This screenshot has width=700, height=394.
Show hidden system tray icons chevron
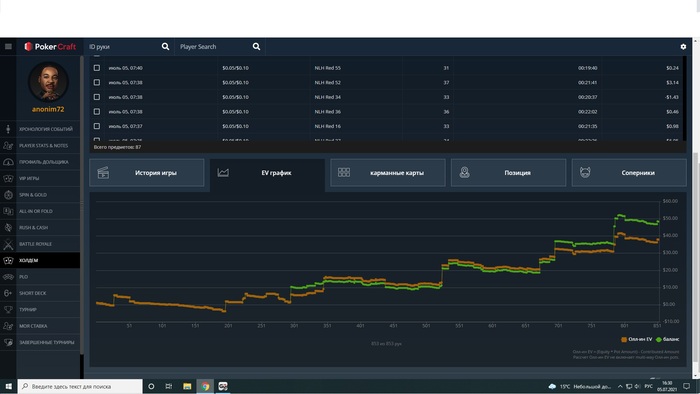pos(620,386)
